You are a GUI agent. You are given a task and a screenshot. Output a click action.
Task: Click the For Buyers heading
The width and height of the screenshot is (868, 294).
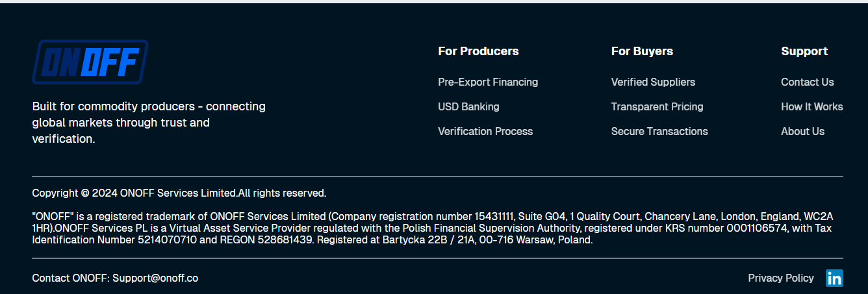642,51
